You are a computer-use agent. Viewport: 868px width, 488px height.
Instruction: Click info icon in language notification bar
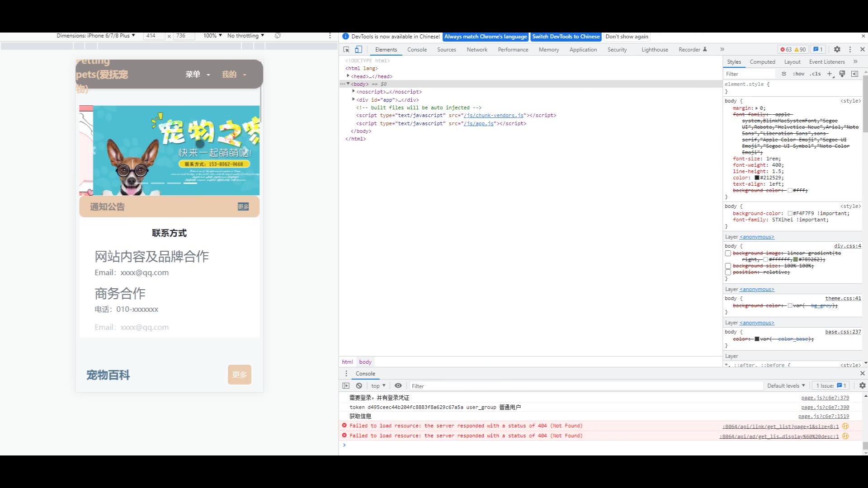[345, 37]
